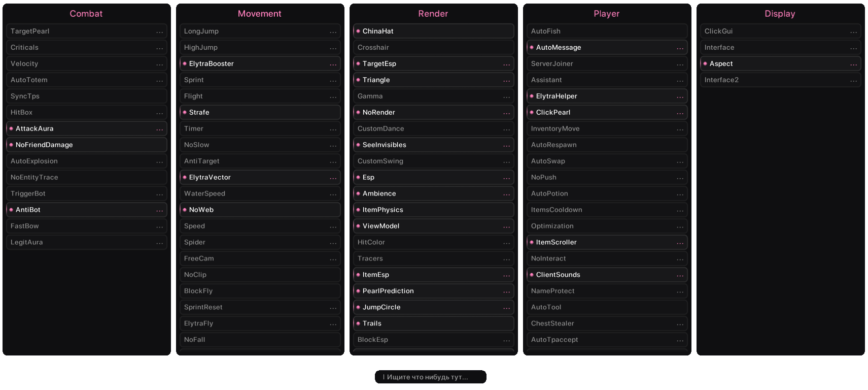Open TargetEsp options with its dots icon
868x390 pixels.
click(507, 64)
